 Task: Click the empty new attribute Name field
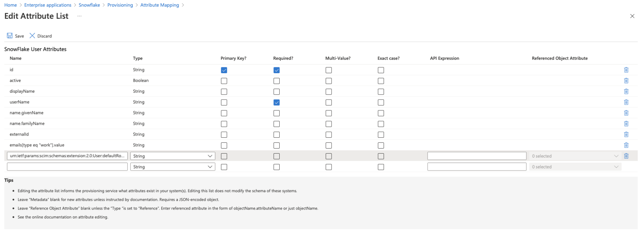click(67, 167)
